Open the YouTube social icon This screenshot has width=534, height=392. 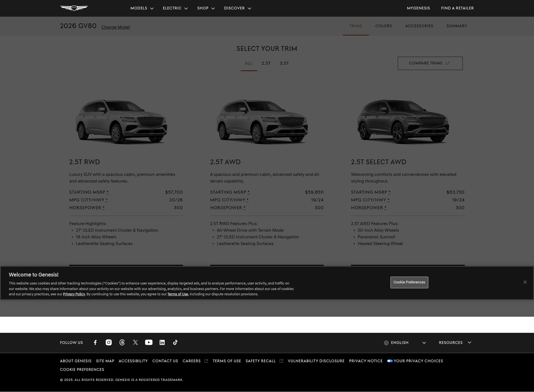coord(149,343)
